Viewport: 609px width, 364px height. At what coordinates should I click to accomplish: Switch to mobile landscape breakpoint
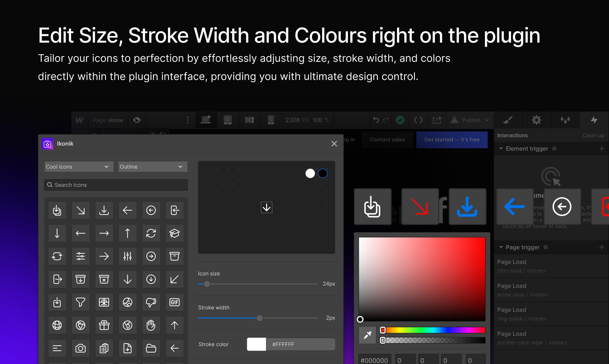point(249,120)
